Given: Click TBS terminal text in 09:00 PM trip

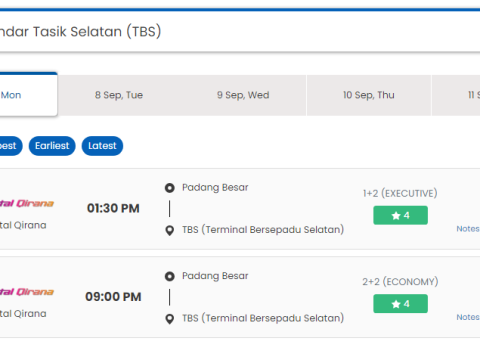Looking at the screenshot, I should tap(263, 318).
